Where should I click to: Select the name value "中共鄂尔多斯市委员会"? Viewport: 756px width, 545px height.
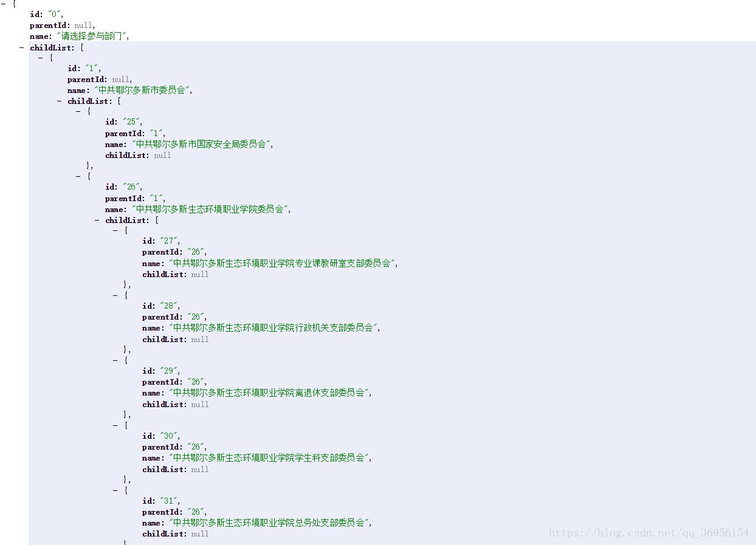tap(142, 91)
